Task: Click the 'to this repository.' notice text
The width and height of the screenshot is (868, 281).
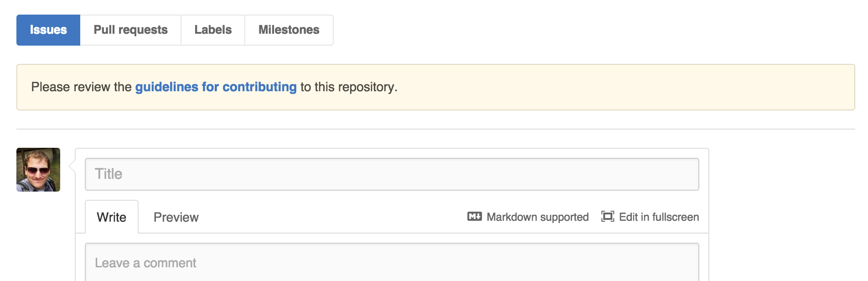Action: point(349,87)
